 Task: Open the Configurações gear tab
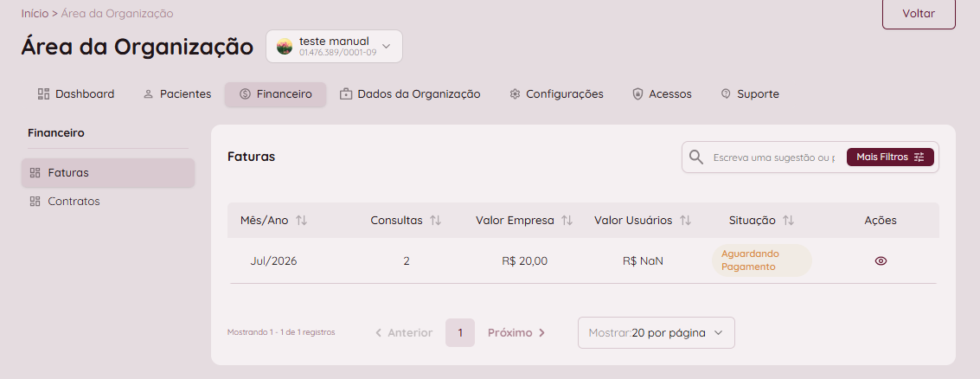(x=556, y=94)
